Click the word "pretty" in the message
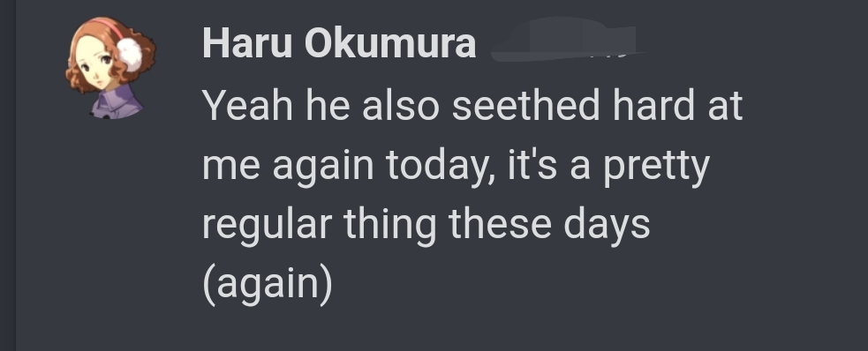868x351 pixels. tap(657, 166)
